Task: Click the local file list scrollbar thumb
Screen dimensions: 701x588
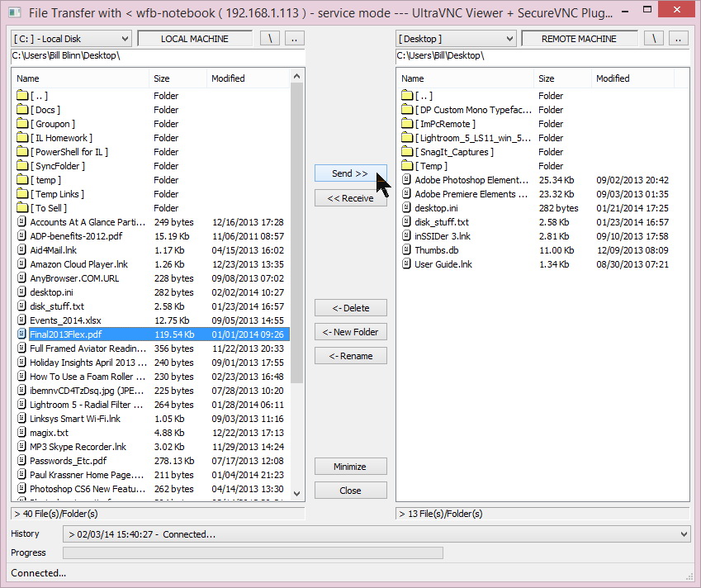Action: [x=297, y=233]
